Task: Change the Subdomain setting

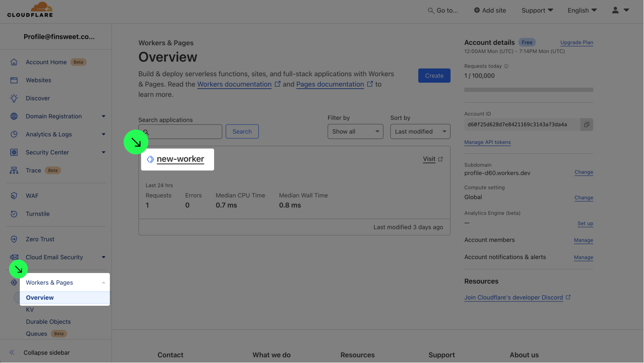Action: (x=584, y=172)
